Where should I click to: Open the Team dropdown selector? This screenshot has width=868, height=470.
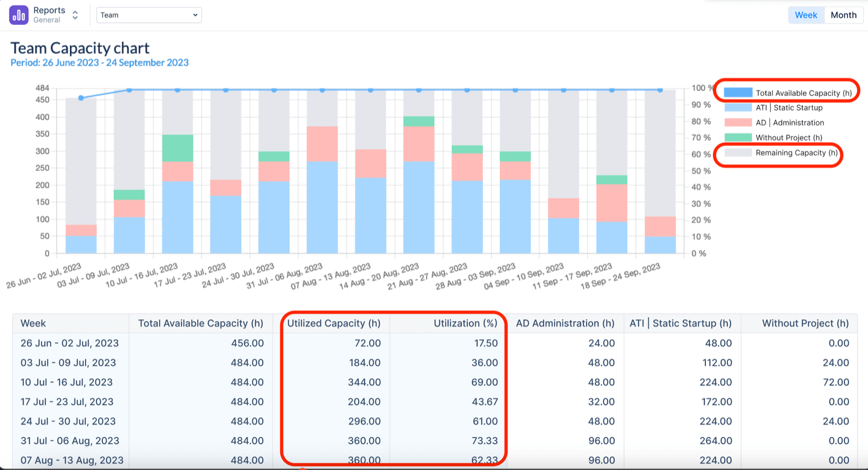[149, 15]
